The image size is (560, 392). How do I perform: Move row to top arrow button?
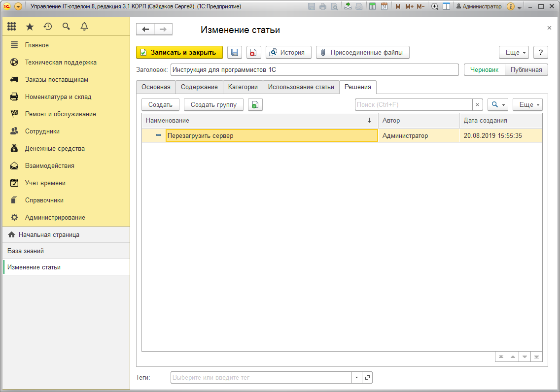(501, 357)
